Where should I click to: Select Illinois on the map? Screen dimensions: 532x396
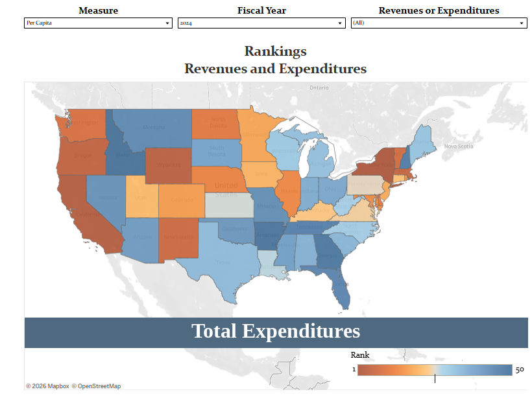(x=289, y=192)
